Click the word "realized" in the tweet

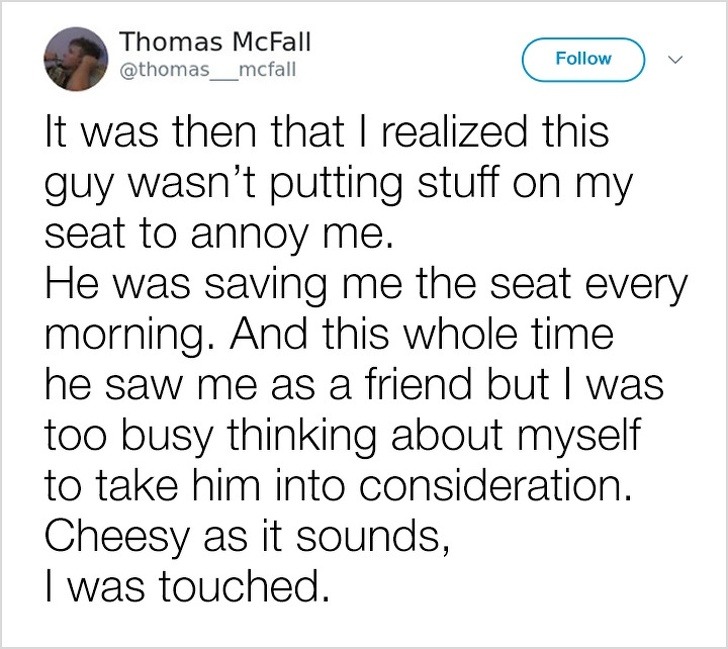click(x=461, y=135)
